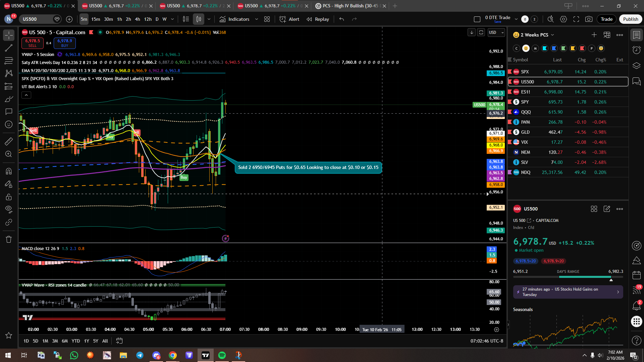Select the red color flag filter

pyautogui.click(x=582, y=48)
